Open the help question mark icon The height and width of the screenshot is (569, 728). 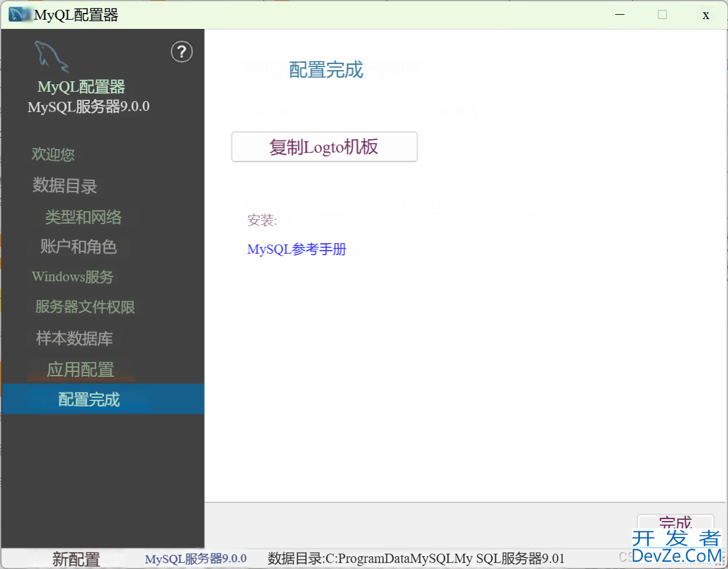(x=182, y=52)
